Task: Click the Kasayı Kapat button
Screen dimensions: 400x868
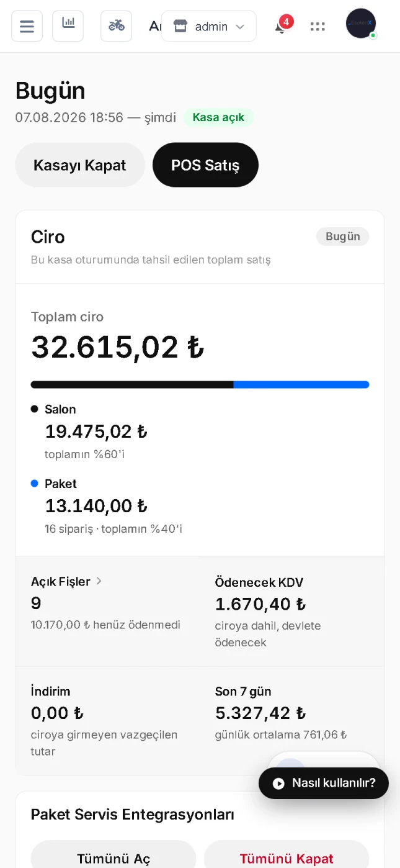Action: point(80,165)
